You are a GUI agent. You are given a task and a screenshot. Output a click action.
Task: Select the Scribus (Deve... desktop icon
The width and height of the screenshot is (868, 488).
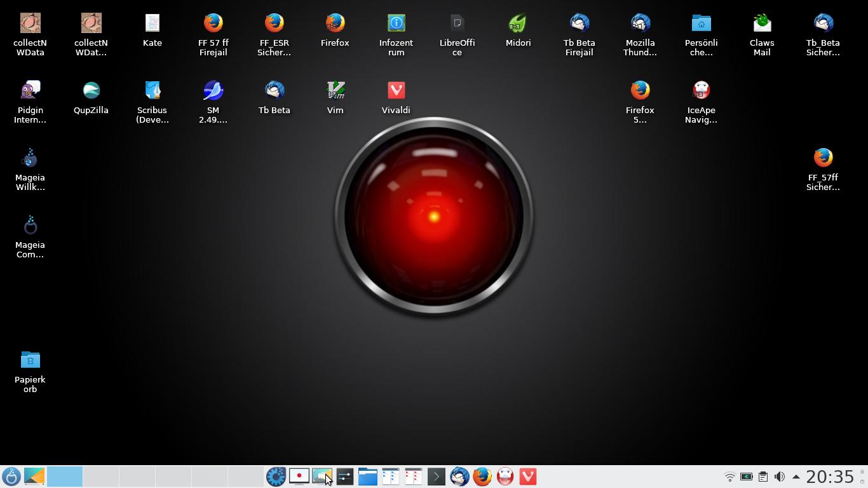click(x=152, y=102)
